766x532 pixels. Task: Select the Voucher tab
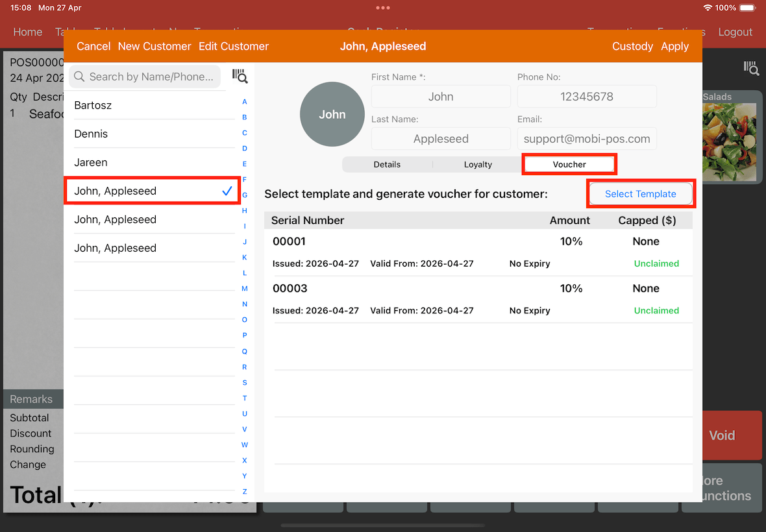coord(569,165)
